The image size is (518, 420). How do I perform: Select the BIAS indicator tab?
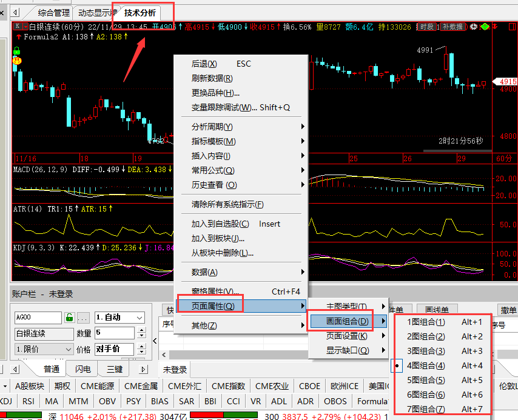[160, 401]
